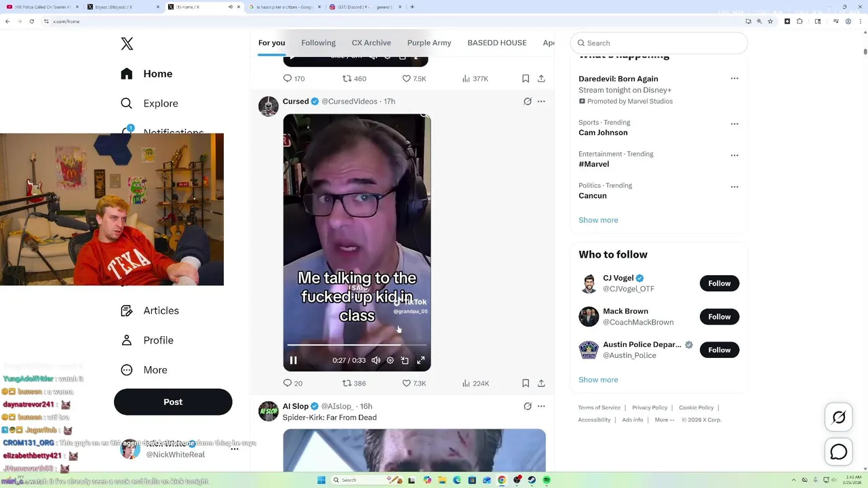The image size is (868, 488).
Task: Expand the footer More menu
Action: 665,420
